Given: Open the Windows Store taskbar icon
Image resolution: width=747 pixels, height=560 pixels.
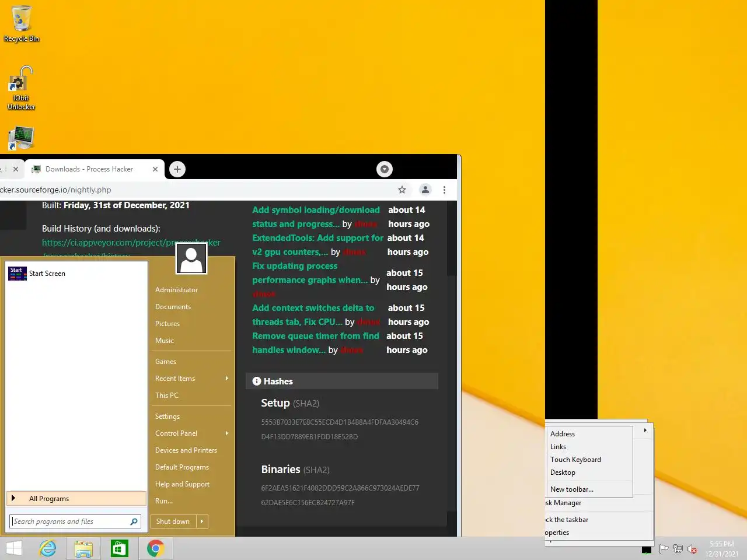Looking at the screenshot, I should (x=120, y=548).
